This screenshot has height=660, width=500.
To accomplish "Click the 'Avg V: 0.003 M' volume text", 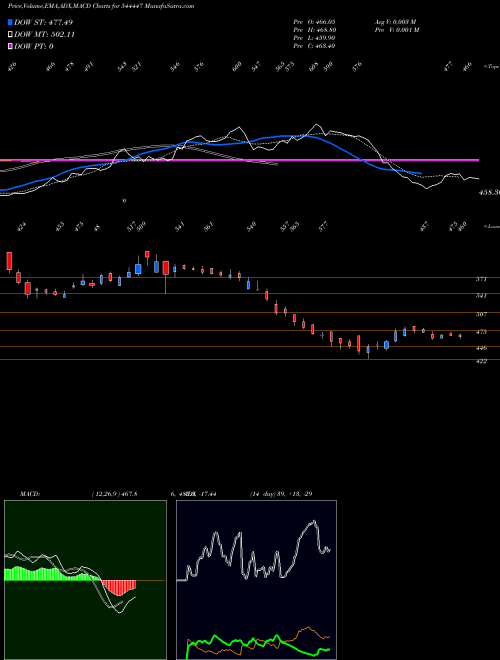I will click(x=395, y=21).
